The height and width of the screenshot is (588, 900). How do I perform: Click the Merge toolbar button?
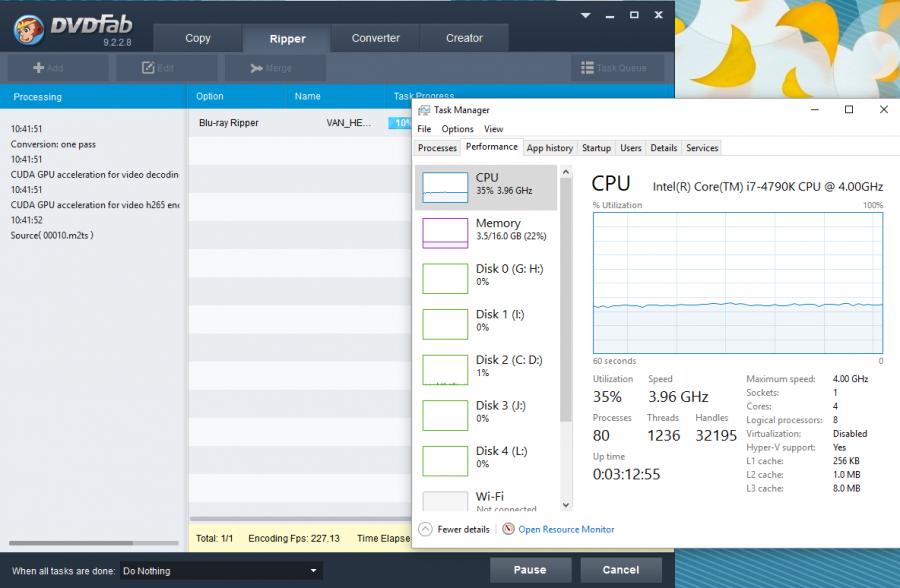coord(276,68)
